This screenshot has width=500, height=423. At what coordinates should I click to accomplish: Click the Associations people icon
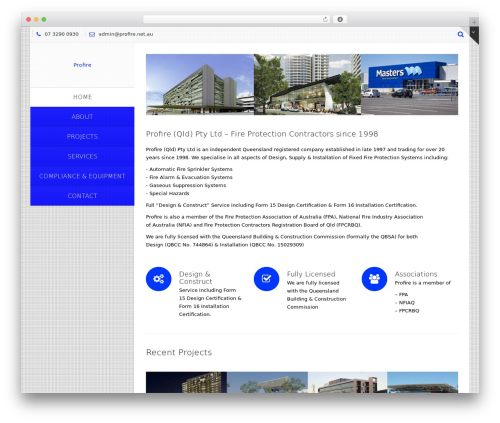pos(374,279)
